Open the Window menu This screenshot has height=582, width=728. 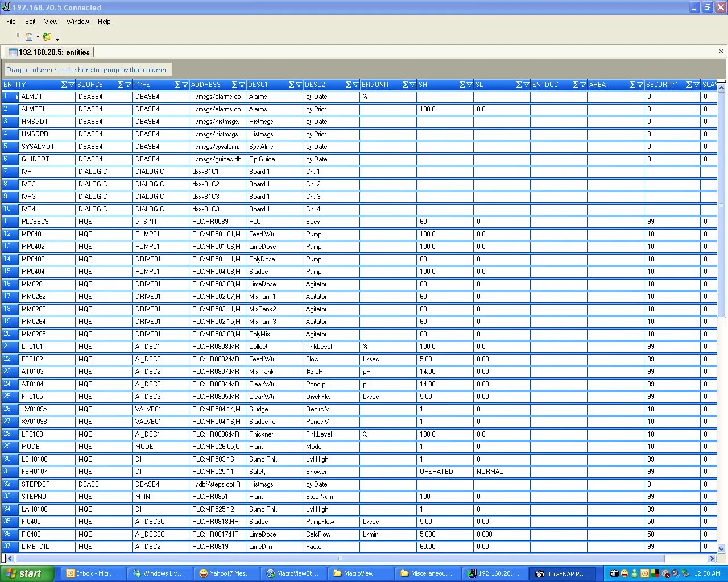pos(77,22)
